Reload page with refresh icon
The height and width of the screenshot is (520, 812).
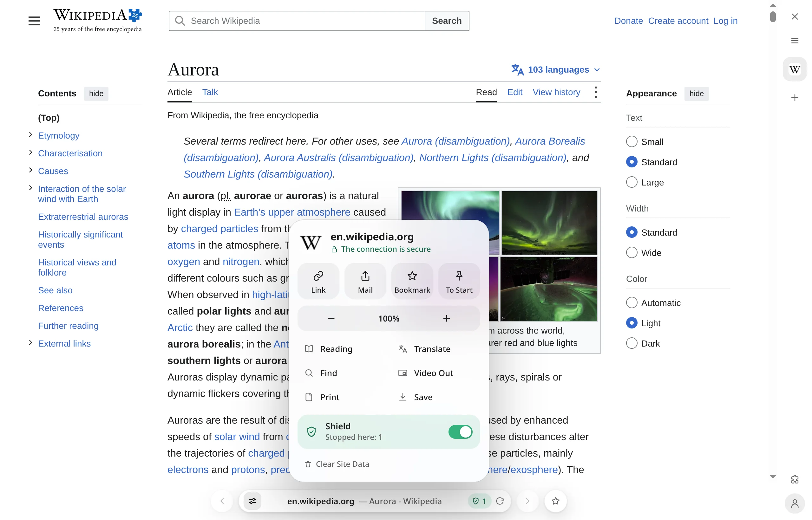click(x=500, y=501)
